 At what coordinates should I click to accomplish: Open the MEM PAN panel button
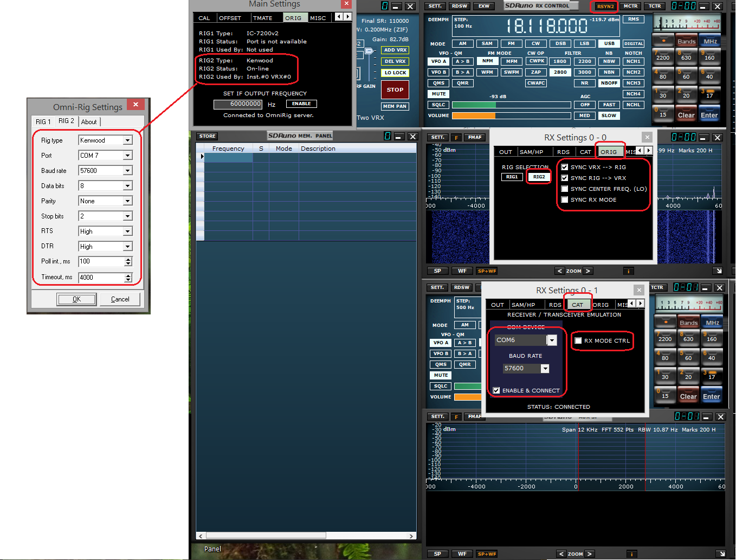point(395,106)
